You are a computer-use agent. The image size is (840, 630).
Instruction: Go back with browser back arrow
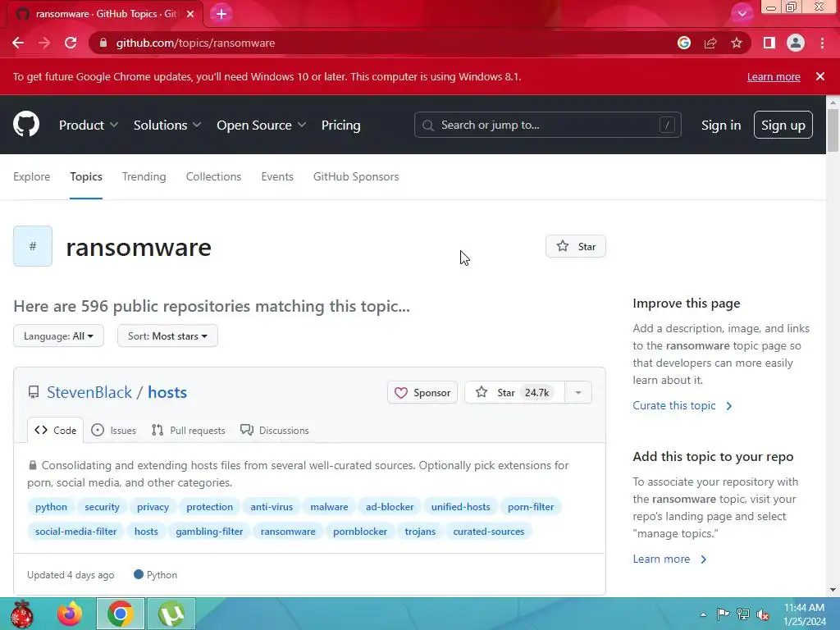tap(18, 43)
